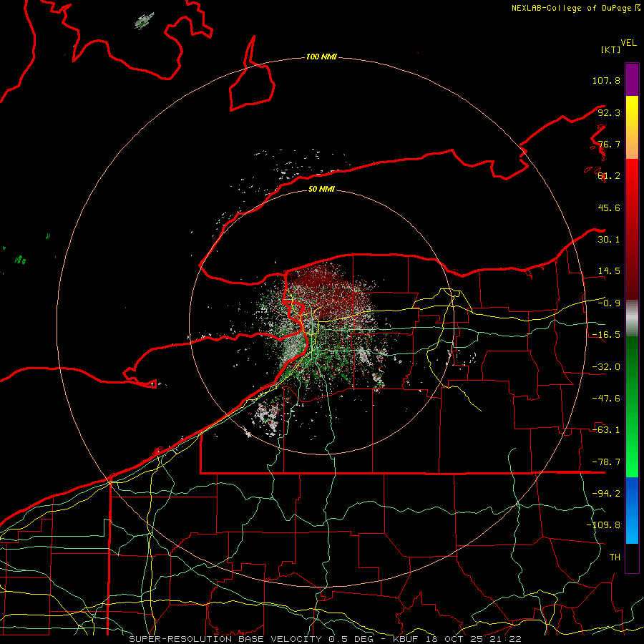The width and height of the screenshot is (644, 644).
Task: Click the 76.7 velocity scale value
Action: 609,144
